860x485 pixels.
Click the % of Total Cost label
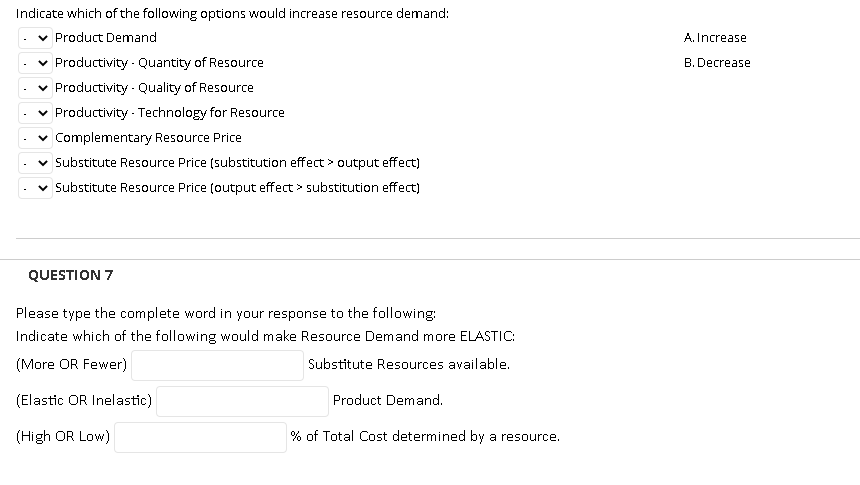425,436
